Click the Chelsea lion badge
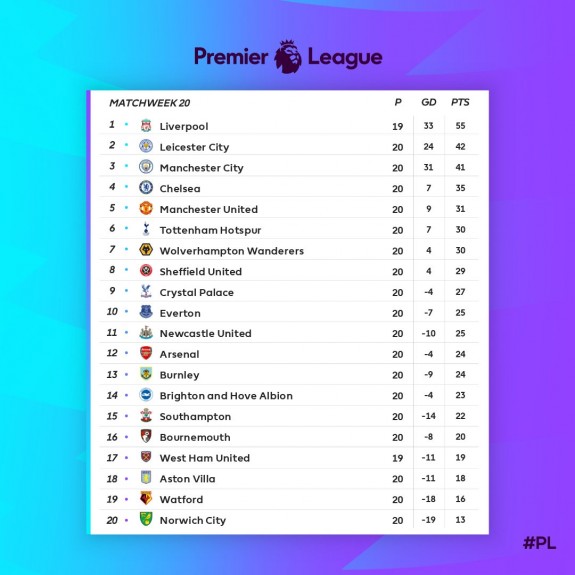 pyautogui.click(x=146, y=187)
